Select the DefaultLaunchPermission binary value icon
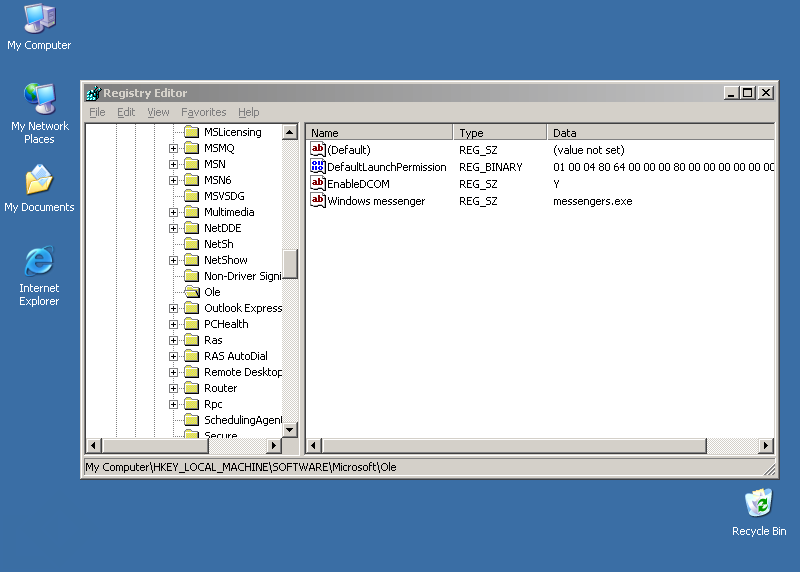Image resolution: width=800 pixels, height=572 pixels. point(317,166)
